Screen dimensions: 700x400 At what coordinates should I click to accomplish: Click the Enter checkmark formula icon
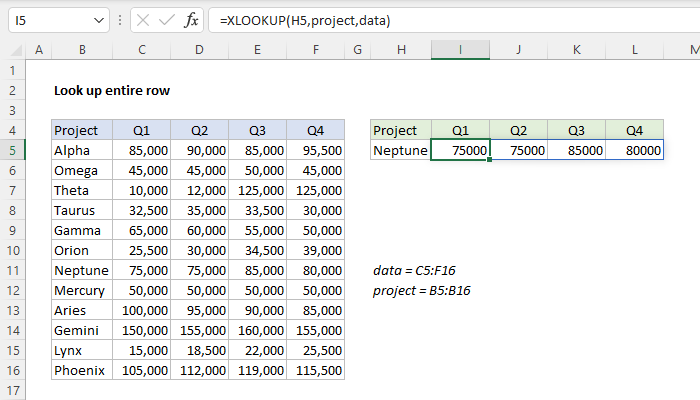167,21
